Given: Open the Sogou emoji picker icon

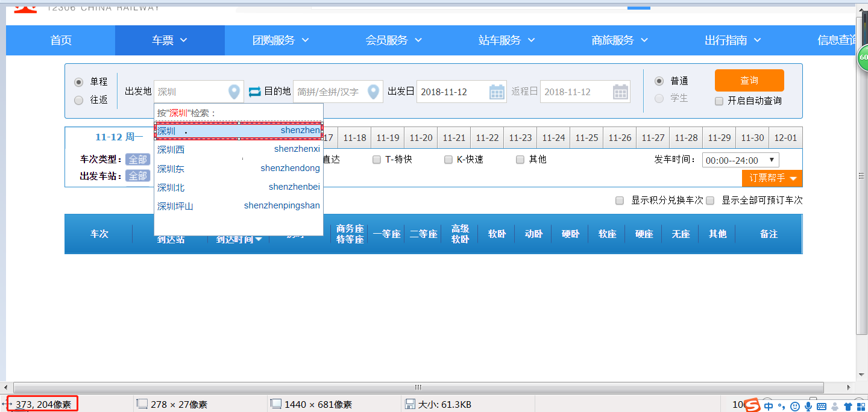Looking at the screenshot, I should [794, 405].
